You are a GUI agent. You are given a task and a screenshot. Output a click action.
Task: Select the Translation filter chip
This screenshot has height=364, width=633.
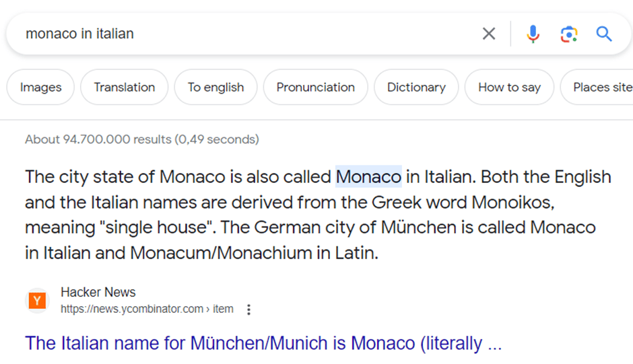point(124,87)
